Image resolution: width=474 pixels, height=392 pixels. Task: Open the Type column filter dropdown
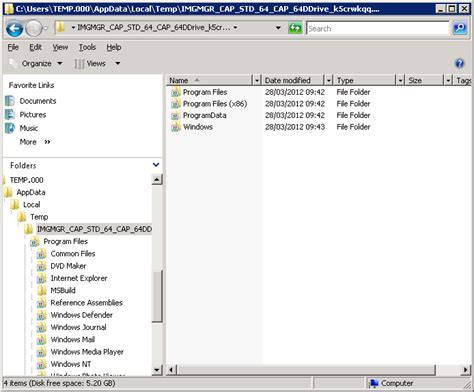coord(400,80)
